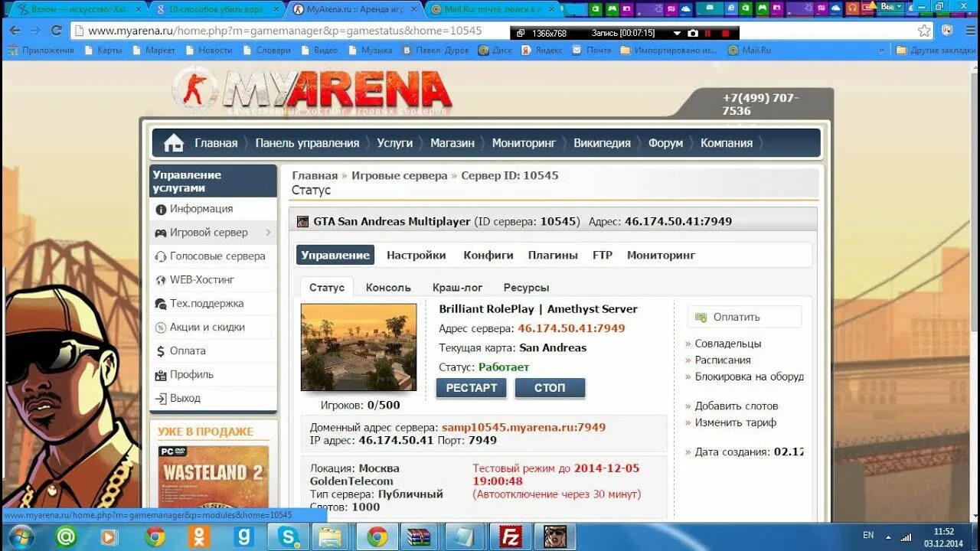
Task: Click the San Andreas map thumbnail
Action: [x=358, y=347]
